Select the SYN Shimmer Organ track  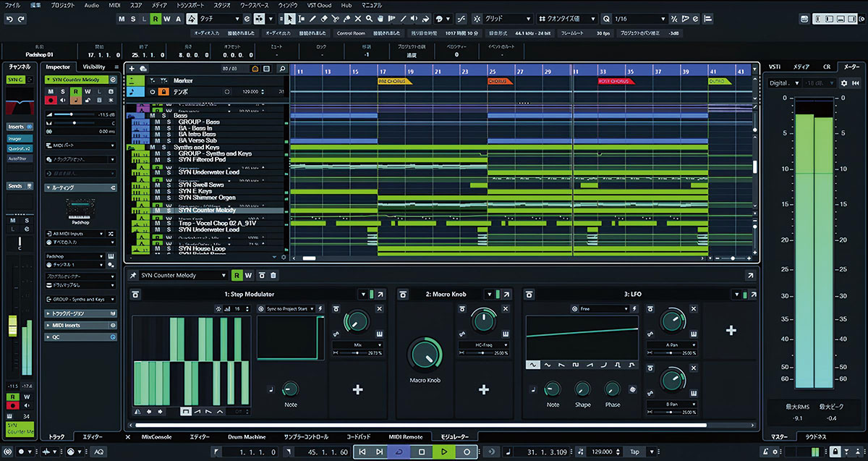coord(207,198)
